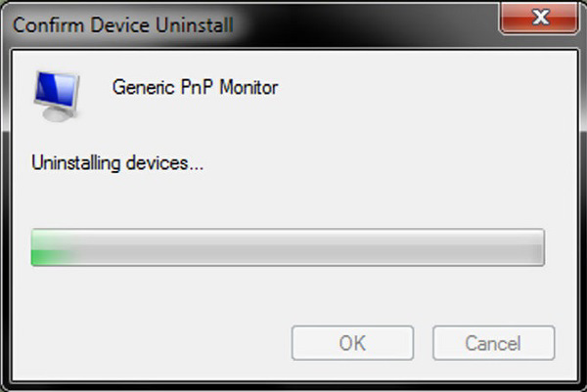Screen dimensions: 587x392
Task: Click the empty title bar area beside the title
Action: click(372, 22)
